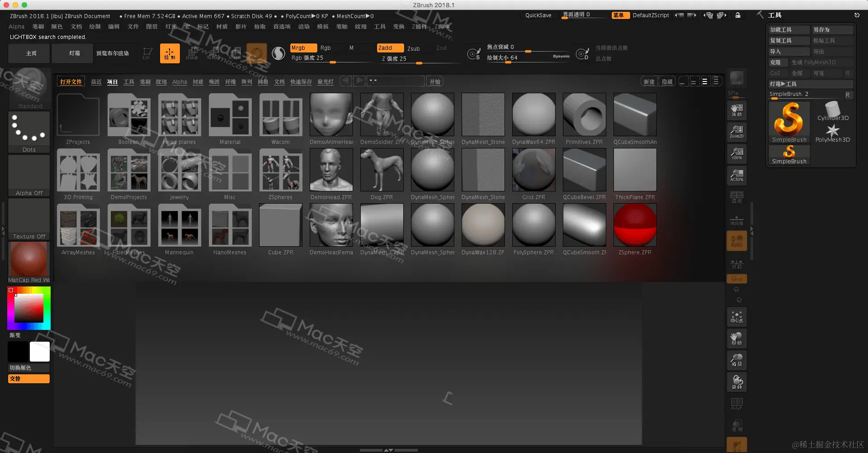
Task: Toggle the Mrgb mode
Action: [x=303, y=48]
